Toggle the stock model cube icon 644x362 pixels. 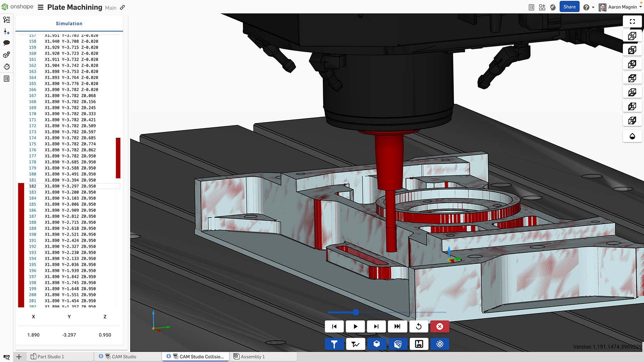coord(377,344)
